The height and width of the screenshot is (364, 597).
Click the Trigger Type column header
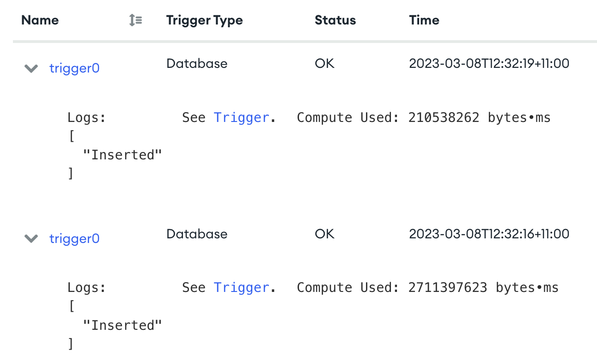tap(204, 20)
